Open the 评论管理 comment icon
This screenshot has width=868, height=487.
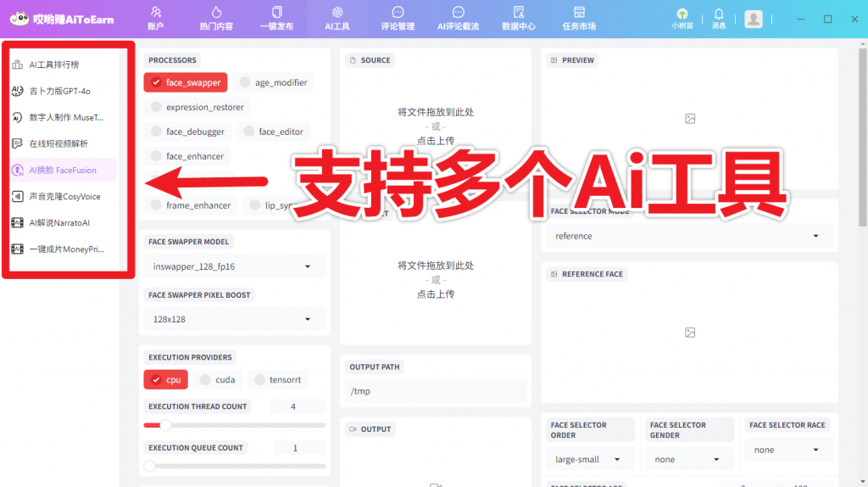[x=398, y=13]
